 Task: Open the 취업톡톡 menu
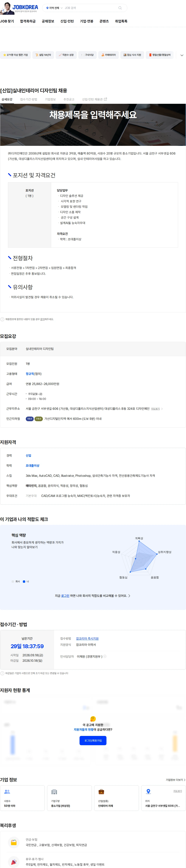pos(121,21)
